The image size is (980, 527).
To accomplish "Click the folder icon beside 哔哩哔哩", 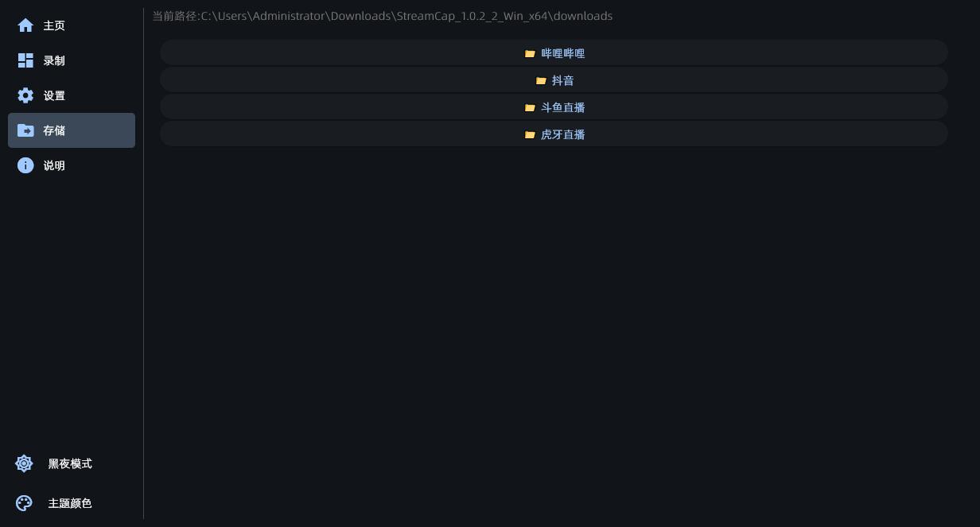I will click(x=530, y=54).
